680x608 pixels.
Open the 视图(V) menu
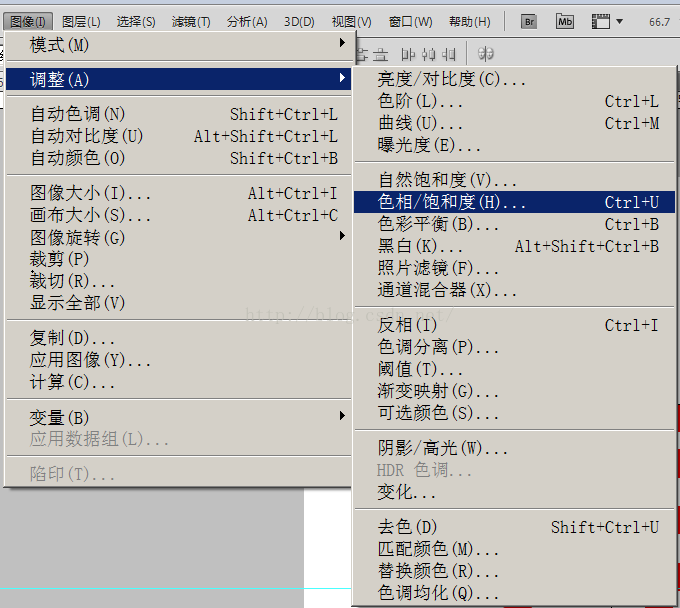click(x=351, y=21)
